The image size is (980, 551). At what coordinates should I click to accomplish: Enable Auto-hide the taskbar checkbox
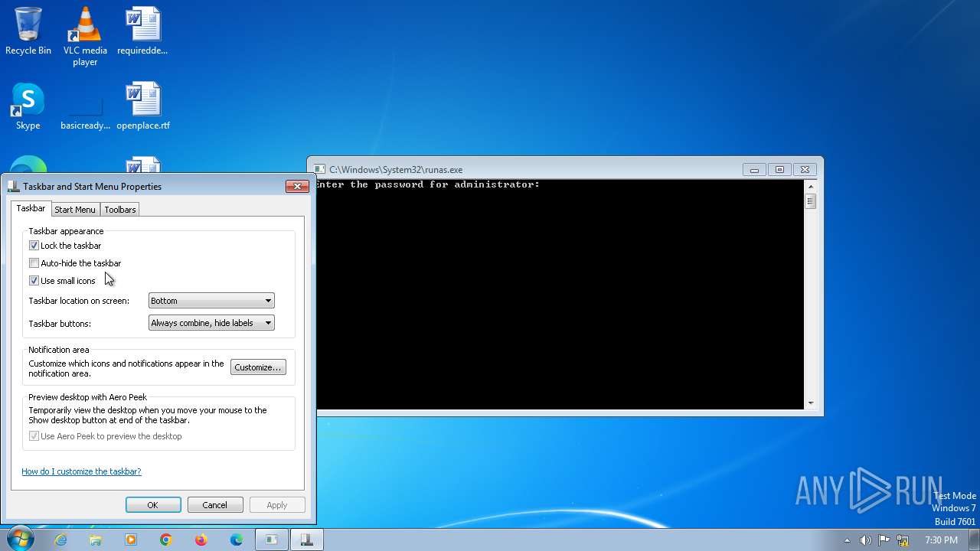pyautogui.click(x=34, y=263)
